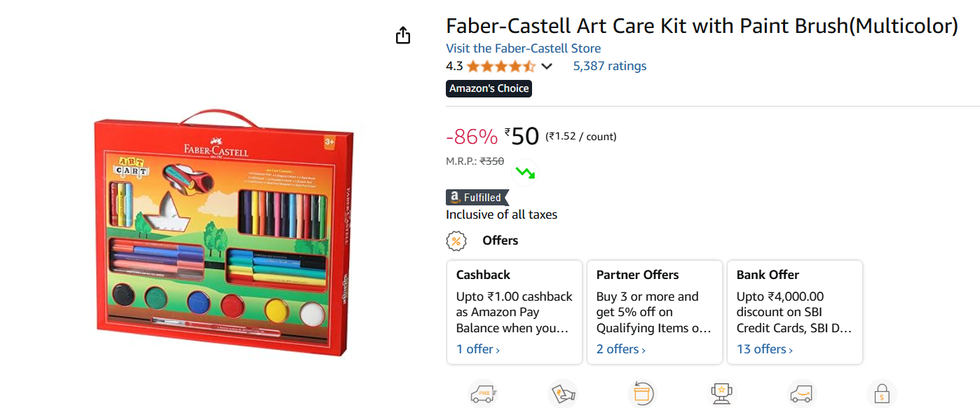Click the green price drop trend icon
Viewport: 980px width, 408px height.
(x=524, y=172)
